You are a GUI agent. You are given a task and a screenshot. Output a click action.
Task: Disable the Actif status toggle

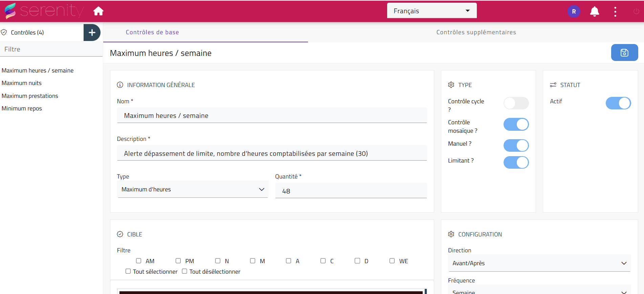point(618,103)
